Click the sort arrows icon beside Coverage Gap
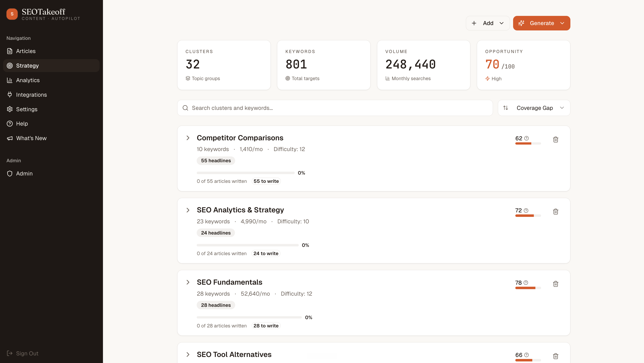 [505, 108]
